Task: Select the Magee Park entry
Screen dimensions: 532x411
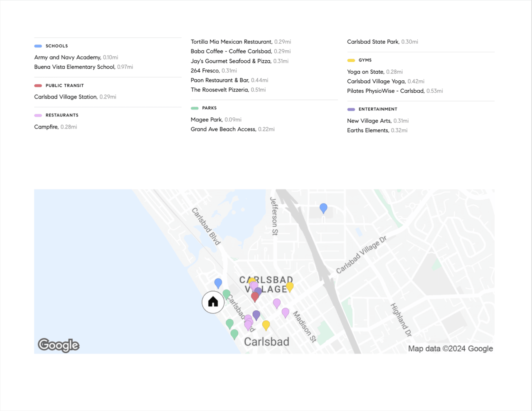Action: (216, 120)
